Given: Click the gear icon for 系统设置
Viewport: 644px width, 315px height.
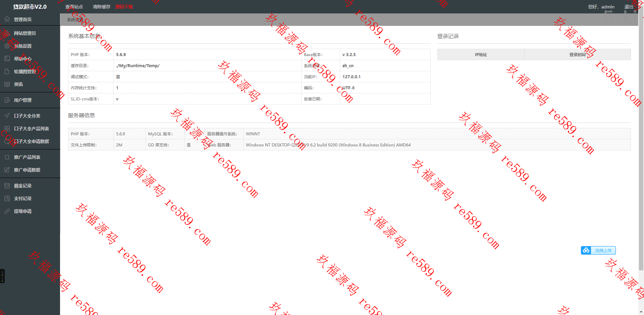Looking at the screenshot, I should coord(7,46).
